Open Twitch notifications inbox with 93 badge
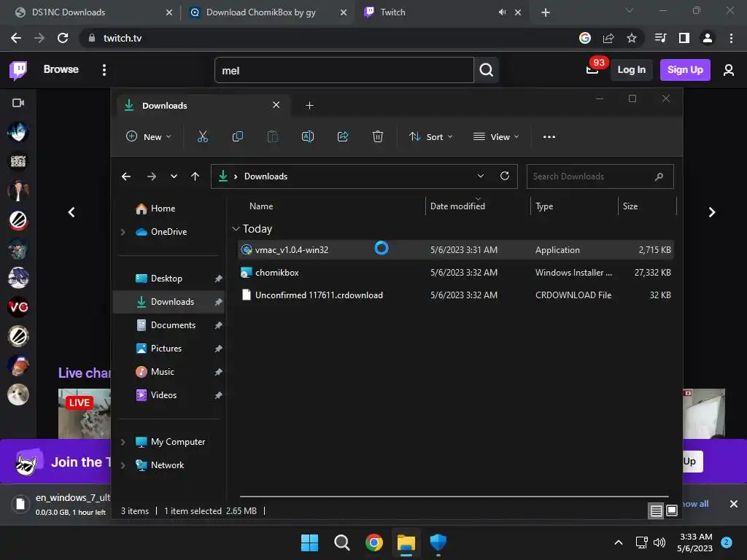The height and width of the screenshot is (560, 747). pos(592,70)
